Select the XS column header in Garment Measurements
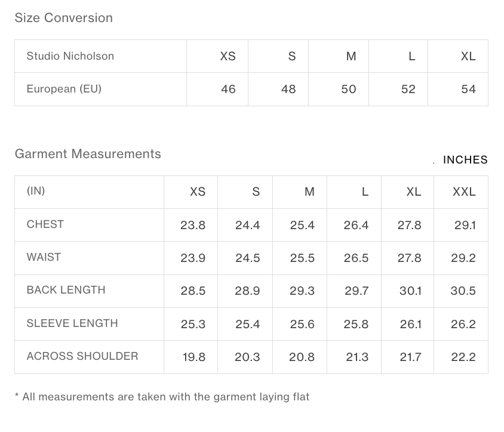This screenshot has height=432, width=504. pos(197,192)
